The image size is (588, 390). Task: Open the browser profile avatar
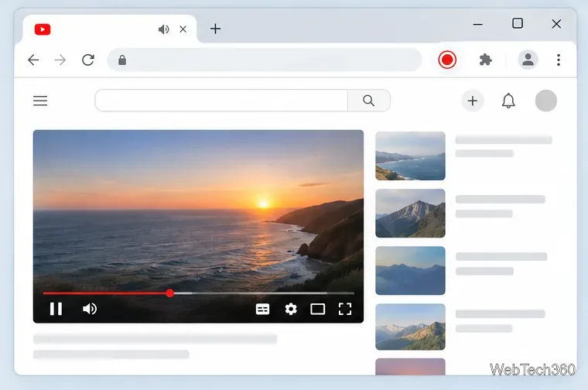[x=528, y=60]
